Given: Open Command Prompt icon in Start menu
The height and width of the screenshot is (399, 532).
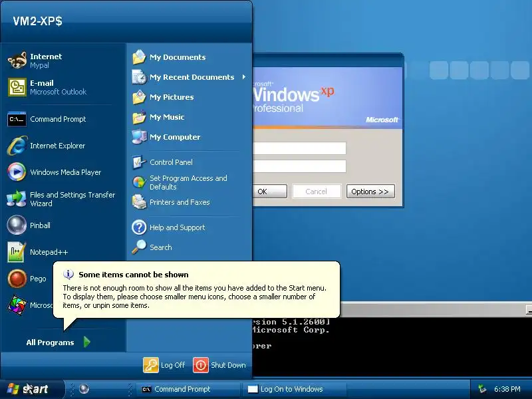Looking at the screenshot, I should click(x=17, y=119).
